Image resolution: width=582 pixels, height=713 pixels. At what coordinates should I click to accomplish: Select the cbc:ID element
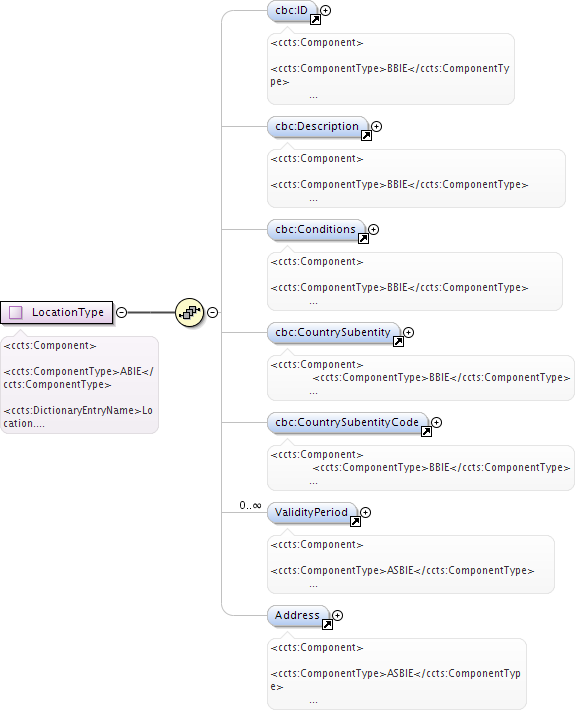(x=292, y=10)
